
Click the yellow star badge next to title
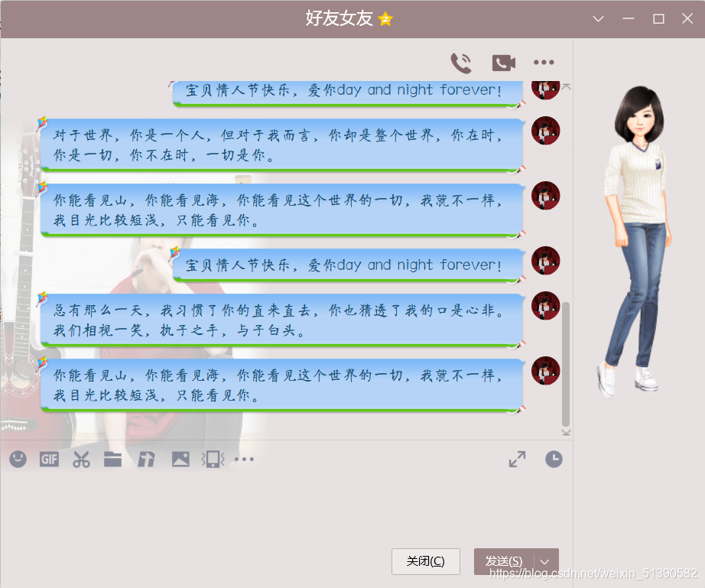pos(385,19)
